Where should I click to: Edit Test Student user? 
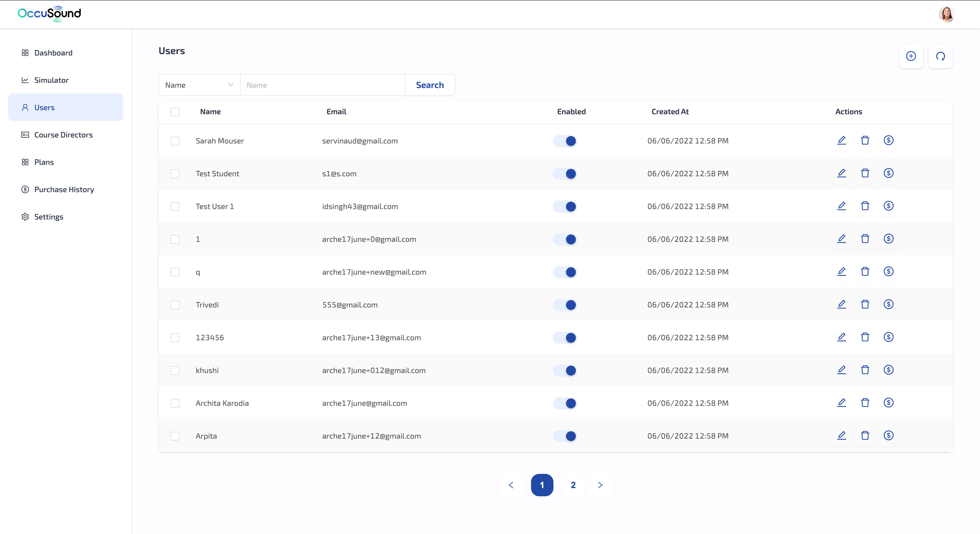[842, 173]
